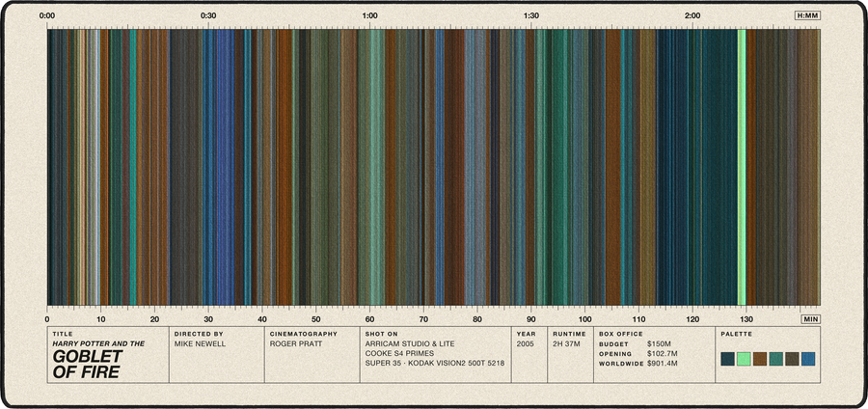Image resolution: width=868 pixels, height=409 pixels.
Task: Click the 100 minute axis label
Action: (584, 318)
